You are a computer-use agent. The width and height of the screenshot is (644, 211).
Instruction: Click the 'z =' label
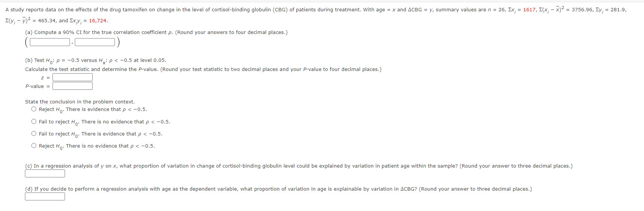[45, 78]
